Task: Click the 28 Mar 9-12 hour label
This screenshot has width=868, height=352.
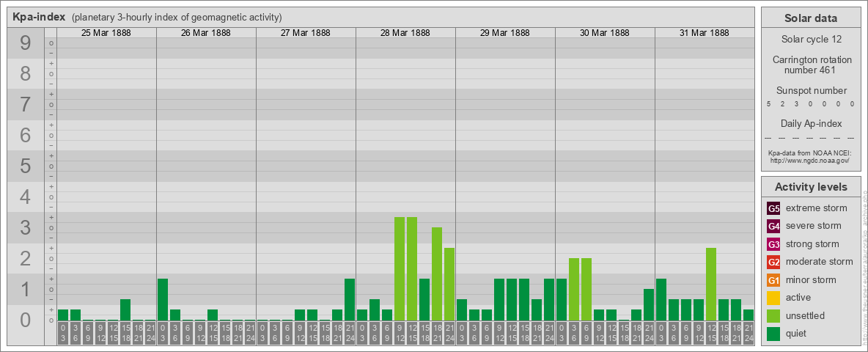Action: (x=400, y=333)
